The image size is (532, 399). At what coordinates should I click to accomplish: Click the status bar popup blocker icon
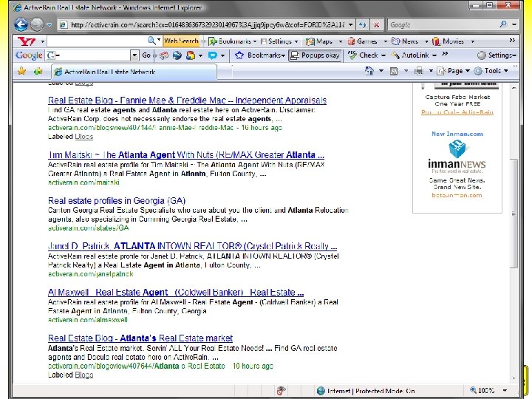(x=281, y=391)
